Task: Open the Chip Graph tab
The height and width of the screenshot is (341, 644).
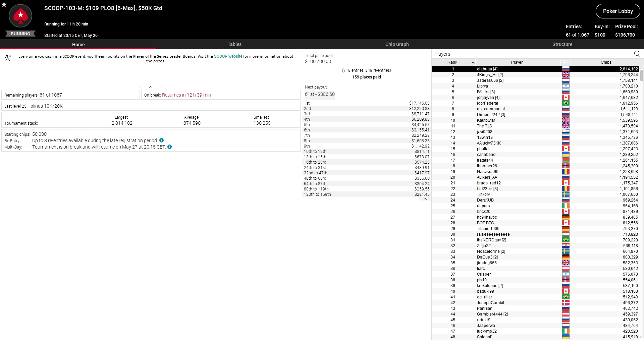Action: [397, 44]
